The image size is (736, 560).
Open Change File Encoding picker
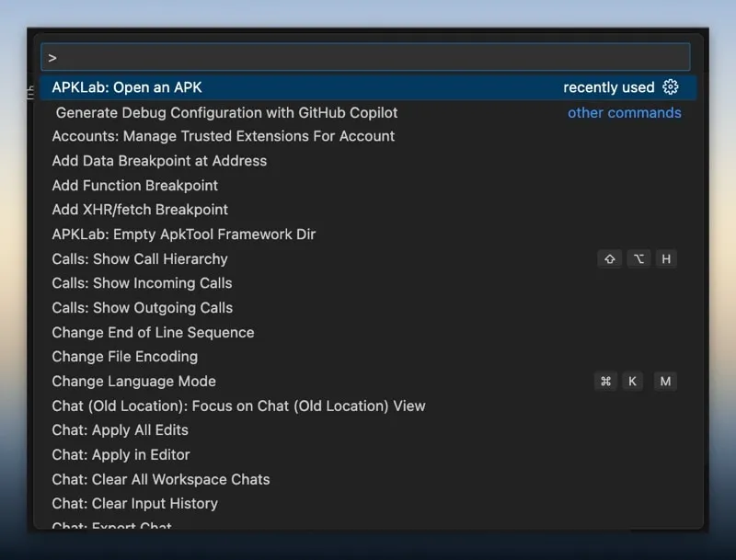point(125,357)
